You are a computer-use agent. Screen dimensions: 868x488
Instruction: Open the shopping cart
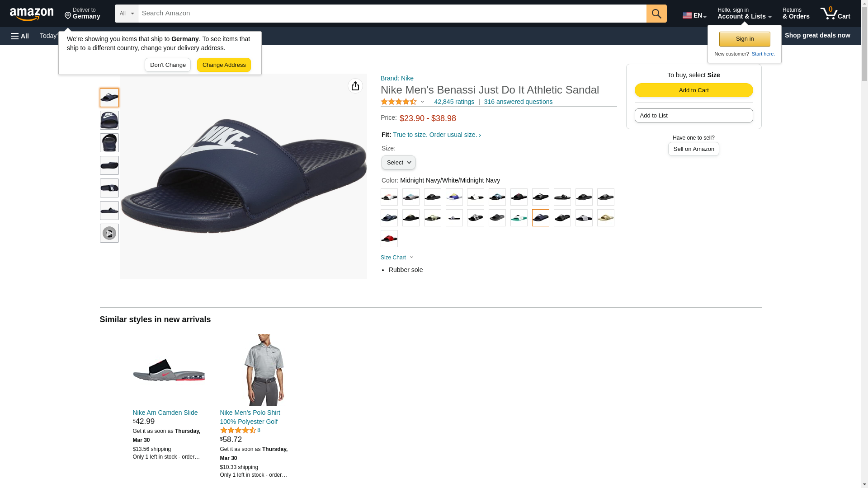[x=835, y=14]
